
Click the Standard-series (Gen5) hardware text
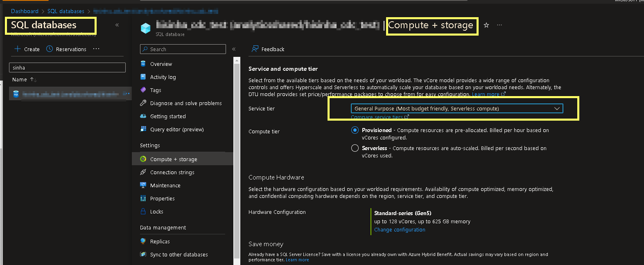402,213
